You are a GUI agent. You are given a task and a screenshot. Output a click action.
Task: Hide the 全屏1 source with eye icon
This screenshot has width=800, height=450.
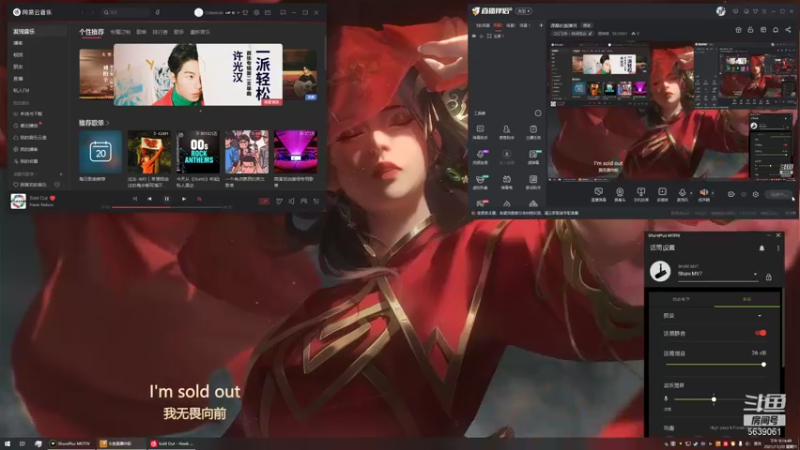474,36
